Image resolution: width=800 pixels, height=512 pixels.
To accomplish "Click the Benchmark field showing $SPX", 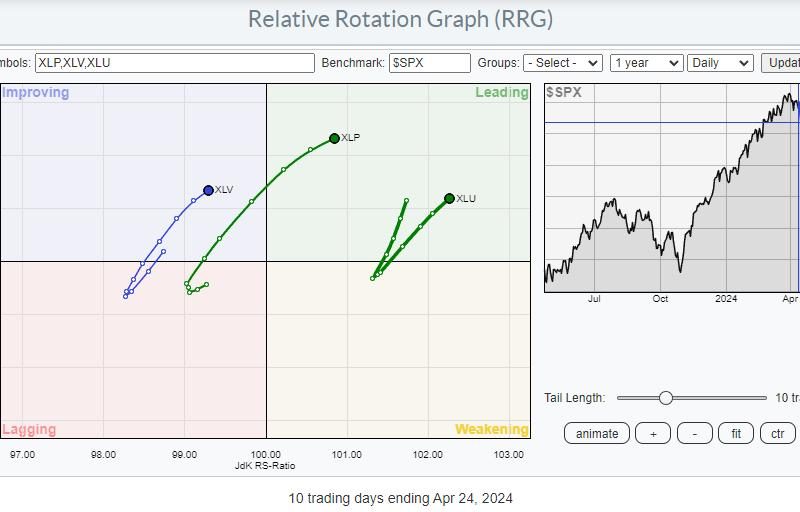I will pyautogui.click(x=430, y=63).
